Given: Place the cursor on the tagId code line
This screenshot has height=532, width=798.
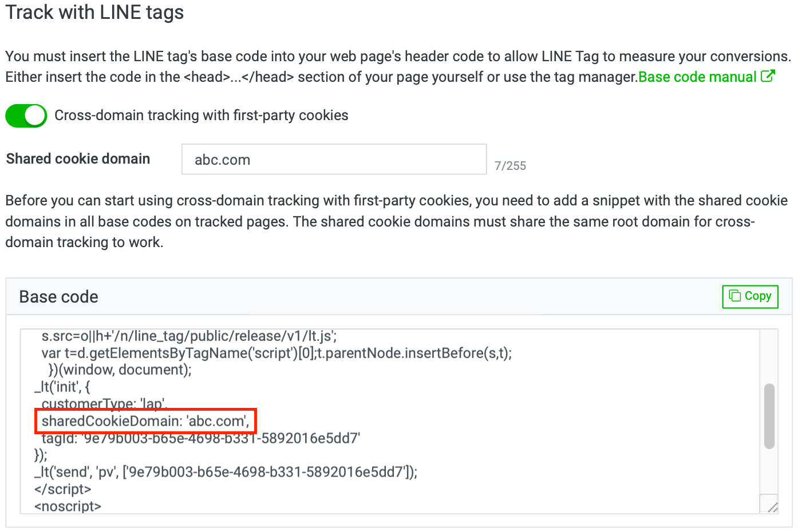Looking at the screenshot, I should 201,438.
